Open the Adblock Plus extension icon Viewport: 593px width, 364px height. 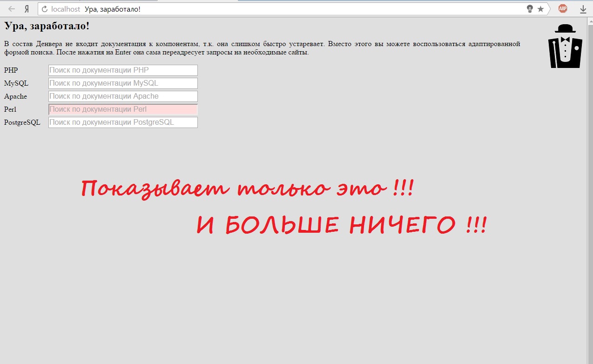[563, 8]
